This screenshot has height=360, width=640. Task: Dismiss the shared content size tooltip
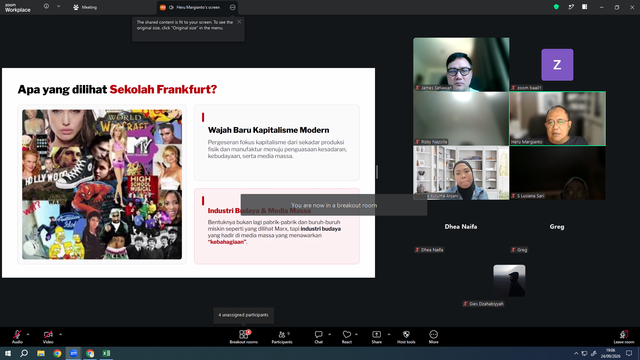pos(239,22)
